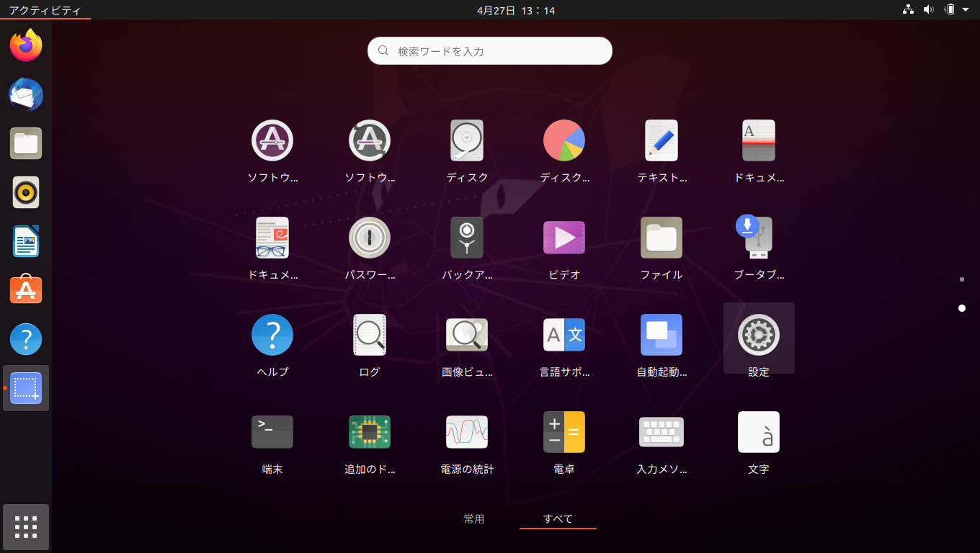Expand the system menu arrow in top bar
The width and height of the screenshot is (980, 553).
coord(966,10)
